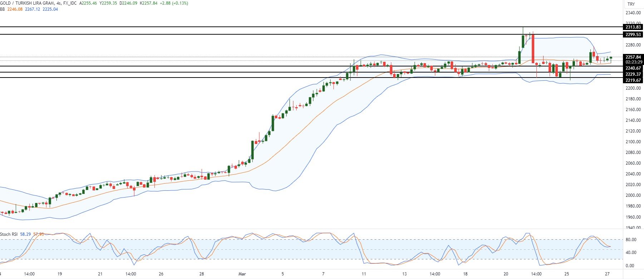Click date 18 on the time axis
The image size is (644, 279).
[465, 274]
